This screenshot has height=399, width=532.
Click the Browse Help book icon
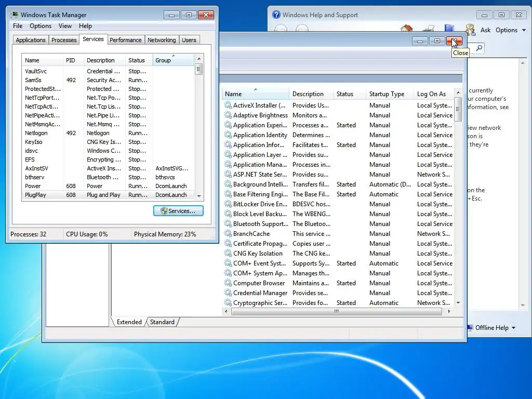(x=449, y=28)
